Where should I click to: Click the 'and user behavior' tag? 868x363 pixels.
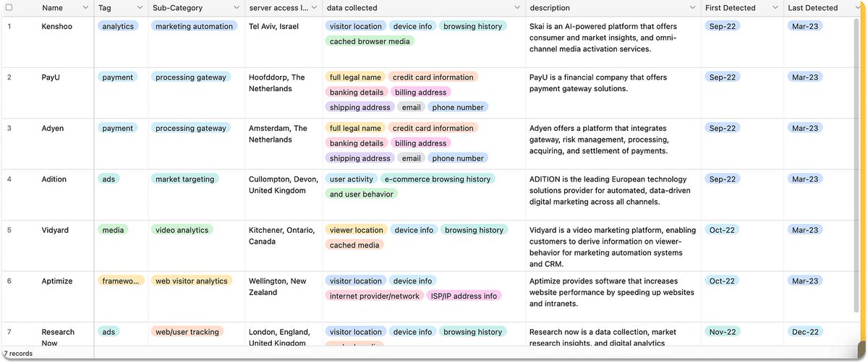click(x=362, y=194)
